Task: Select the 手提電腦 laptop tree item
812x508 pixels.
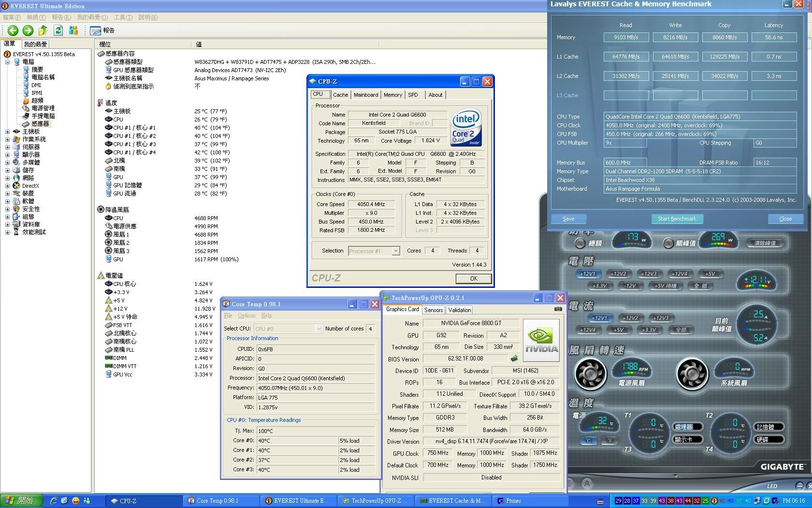Action: (x=39, y=116)
